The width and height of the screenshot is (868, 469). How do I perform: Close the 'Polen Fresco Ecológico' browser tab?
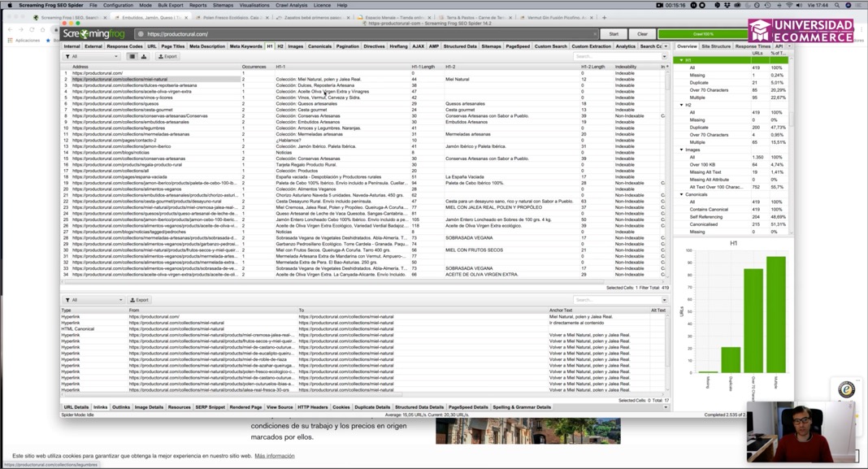point(267,18)
